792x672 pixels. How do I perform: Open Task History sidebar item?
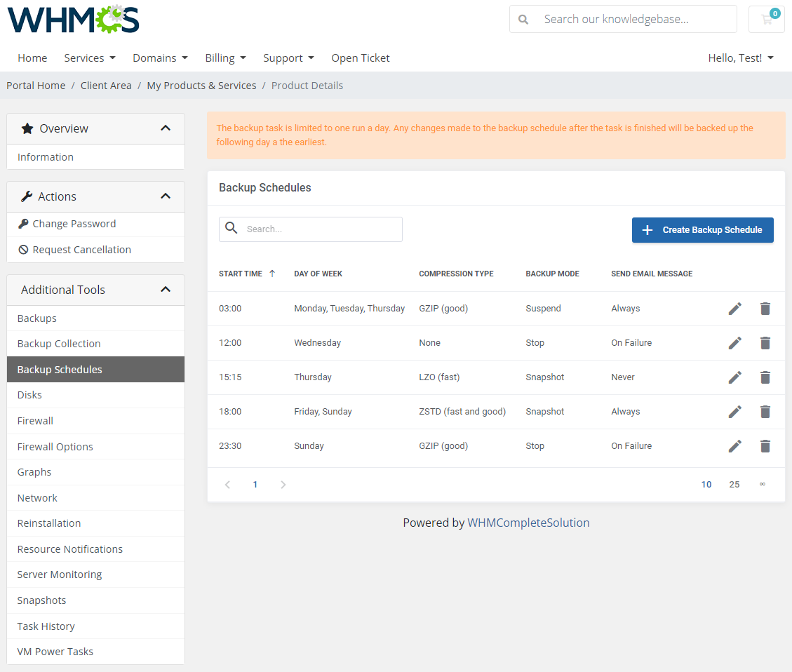point(96,626)
